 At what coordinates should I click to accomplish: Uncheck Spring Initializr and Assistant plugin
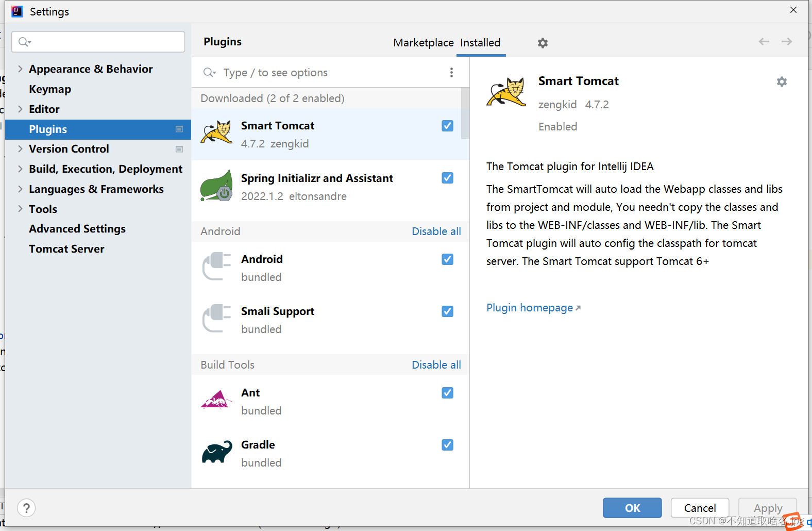point(447,178)
